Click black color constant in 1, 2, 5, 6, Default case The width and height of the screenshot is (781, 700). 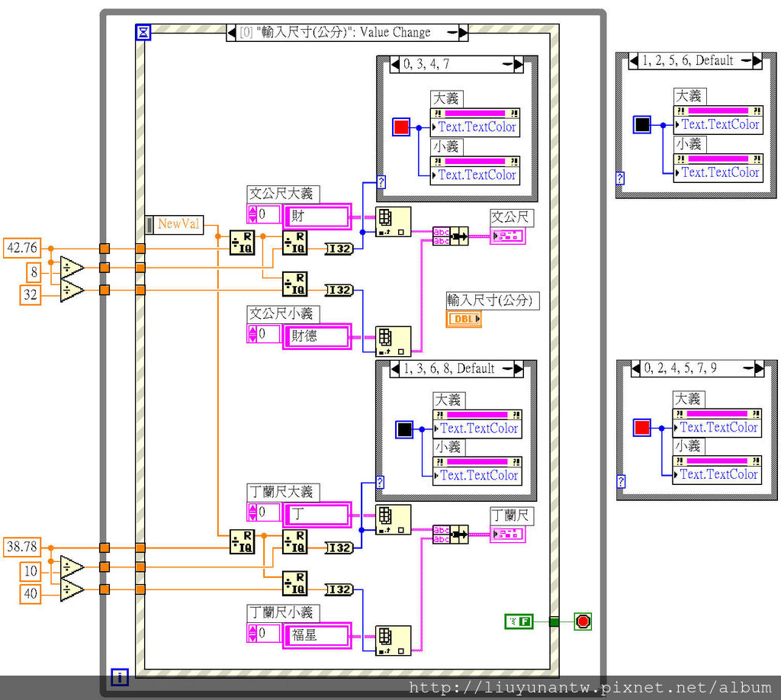pyautogui.click(x=642, y=124)
